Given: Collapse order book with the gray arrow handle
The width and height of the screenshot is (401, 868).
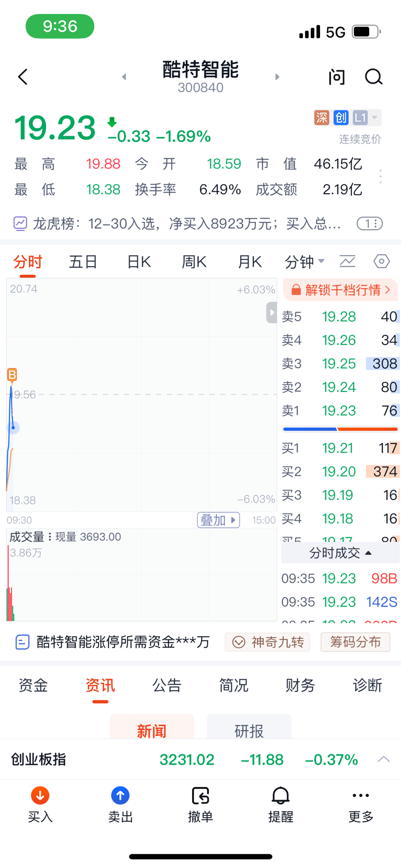Looking at the screenshot, I should pos(272,313).
